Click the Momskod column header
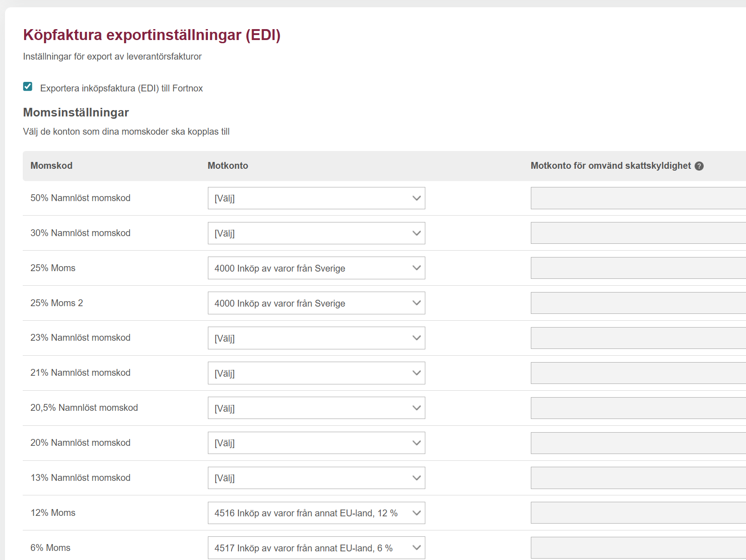Viewport: 746px width, 560px height. [51, 166]
